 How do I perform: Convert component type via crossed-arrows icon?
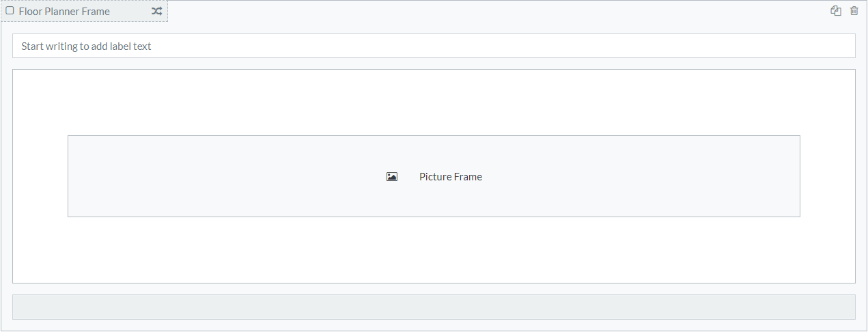click(x=156, y=11)
